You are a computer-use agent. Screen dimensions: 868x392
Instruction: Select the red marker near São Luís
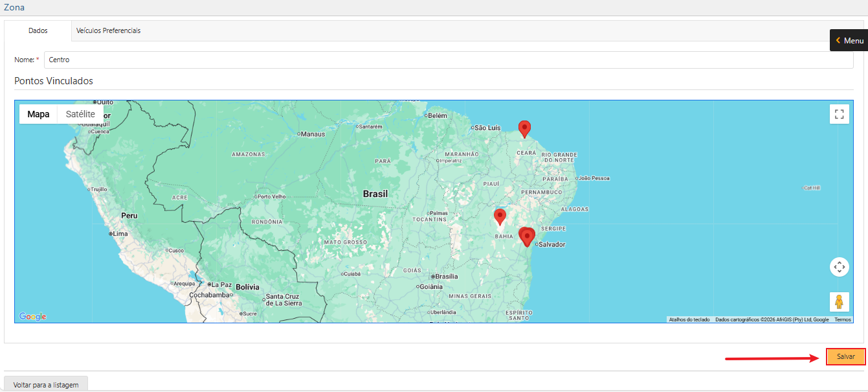[524, 128]
